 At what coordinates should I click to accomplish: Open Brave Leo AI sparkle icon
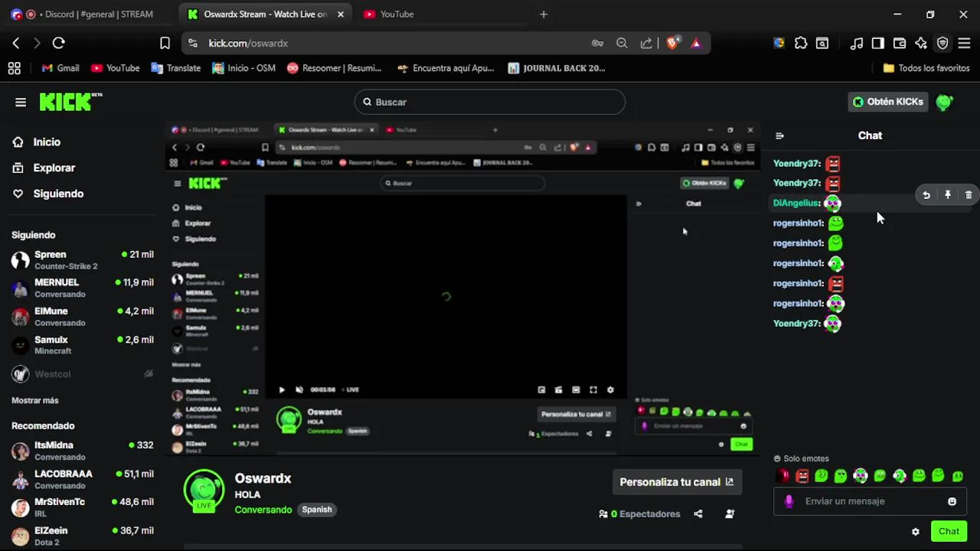coord(921,44)
